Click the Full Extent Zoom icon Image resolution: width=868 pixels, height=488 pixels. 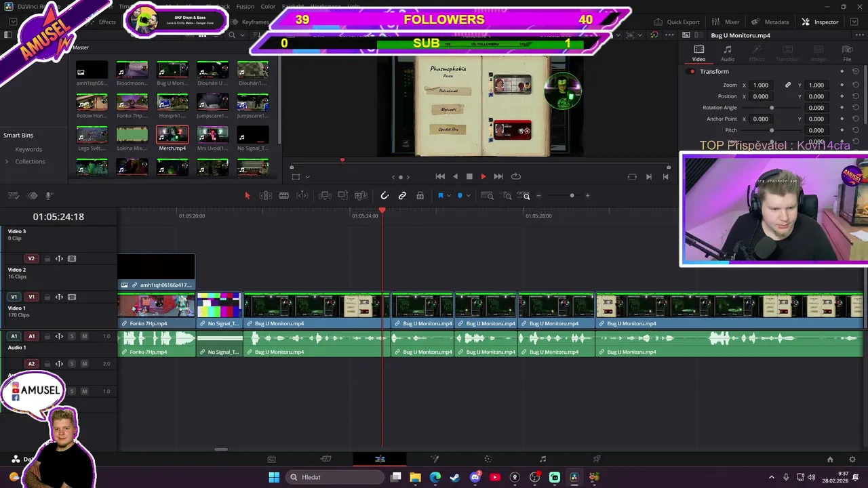(487, 196)
